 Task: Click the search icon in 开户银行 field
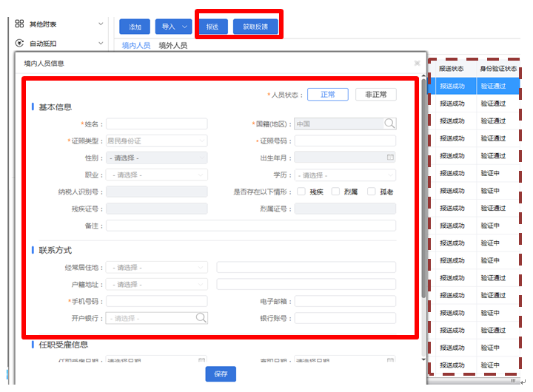[x=201, y=319]
